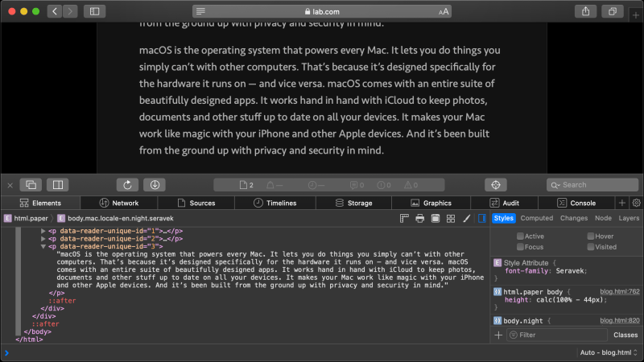Toggle the details sidebar visibility icon
This screenshot has width=644, height=362.
[481, 218]
